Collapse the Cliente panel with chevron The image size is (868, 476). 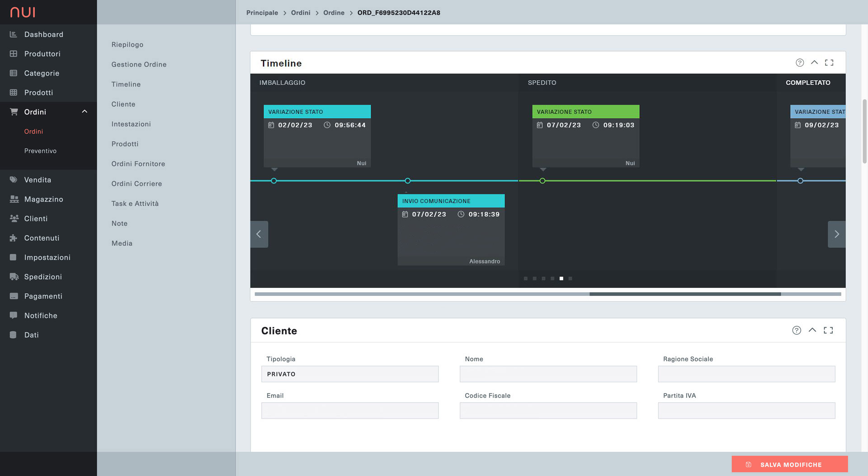[812, 330]
